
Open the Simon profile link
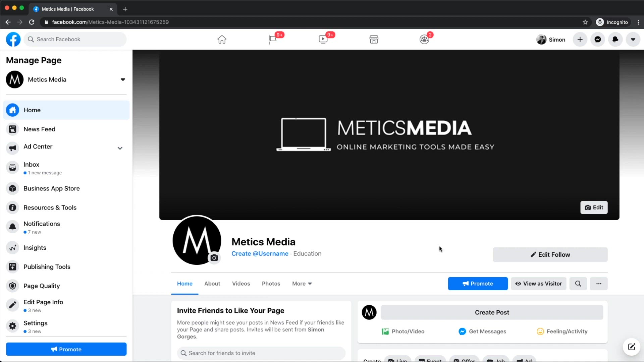pos(551,40)
